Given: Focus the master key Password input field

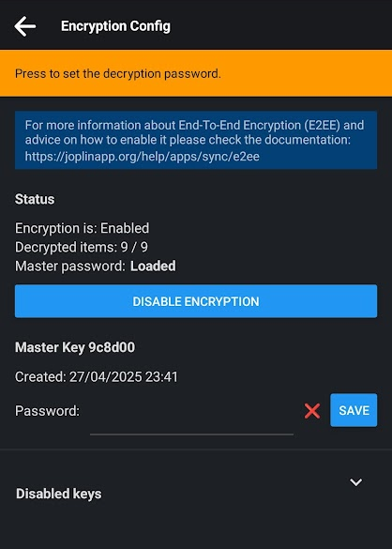Looking at the screenshot, I should pyautogui.click(x=191, y=419).
